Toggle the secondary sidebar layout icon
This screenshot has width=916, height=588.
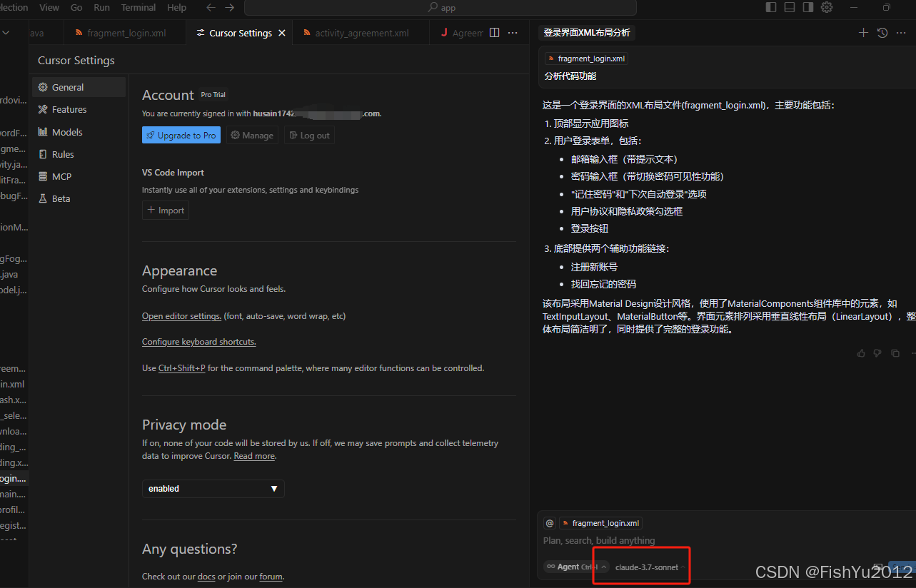(x=808, y=7)
